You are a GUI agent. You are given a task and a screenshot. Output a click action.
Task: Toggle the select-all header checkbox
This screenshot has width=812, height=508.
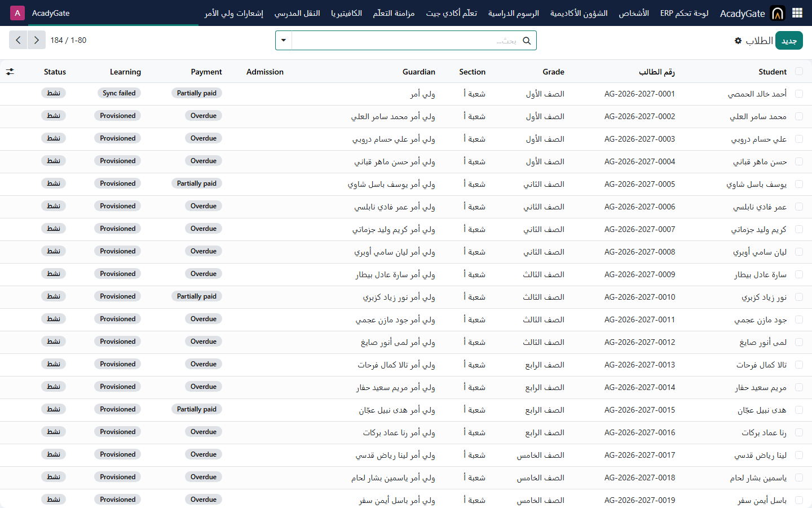pyautogui.click(x=799, y=71)
